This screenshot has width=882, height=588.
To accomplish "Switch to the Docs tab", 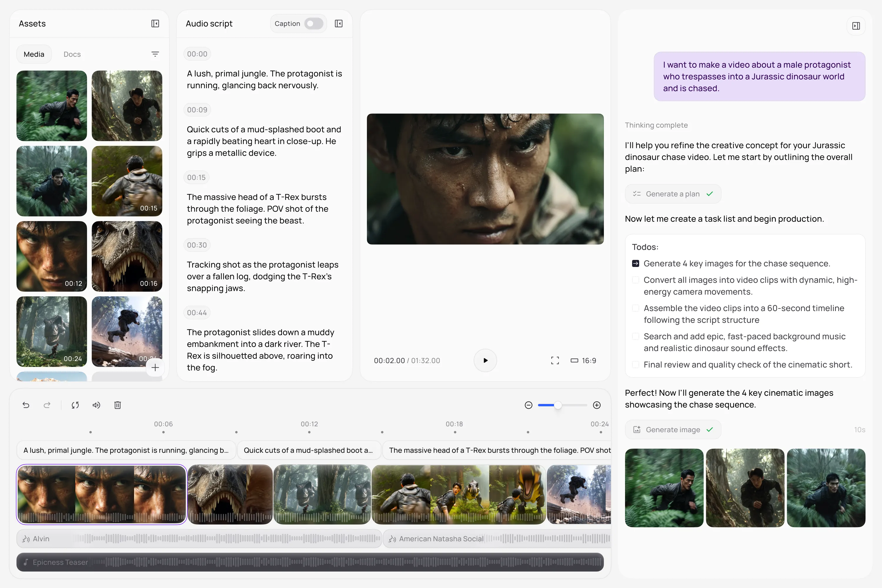I will [x=72, y=54].
